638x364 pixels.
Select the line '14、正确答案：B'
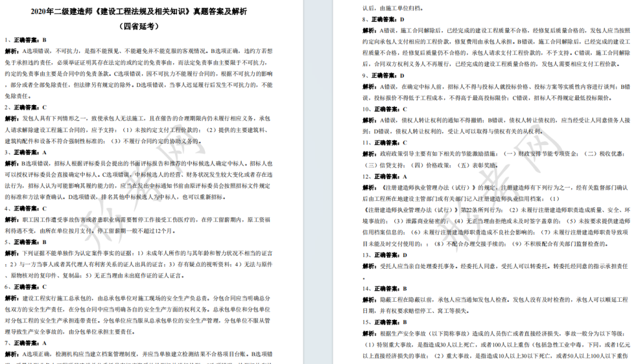tap(384, 289)
